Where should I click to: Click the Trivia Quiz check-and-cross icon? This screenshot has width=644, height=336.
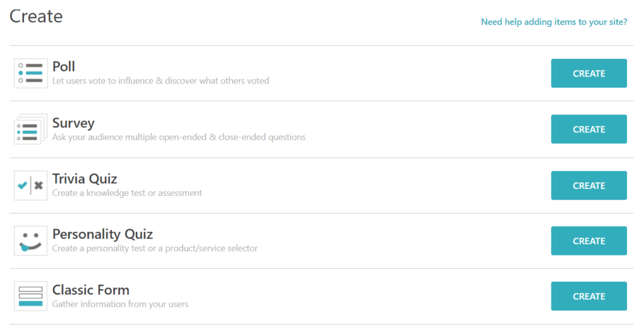[31, 185]
